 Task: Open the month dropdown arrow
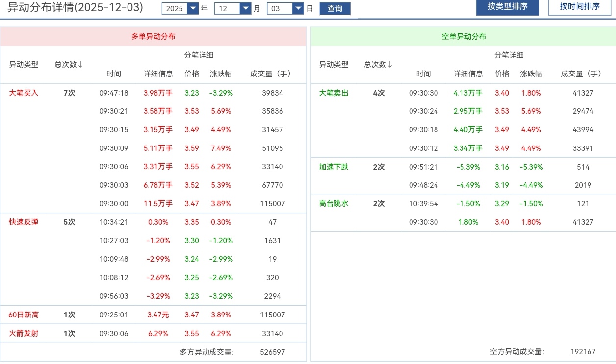245,8
